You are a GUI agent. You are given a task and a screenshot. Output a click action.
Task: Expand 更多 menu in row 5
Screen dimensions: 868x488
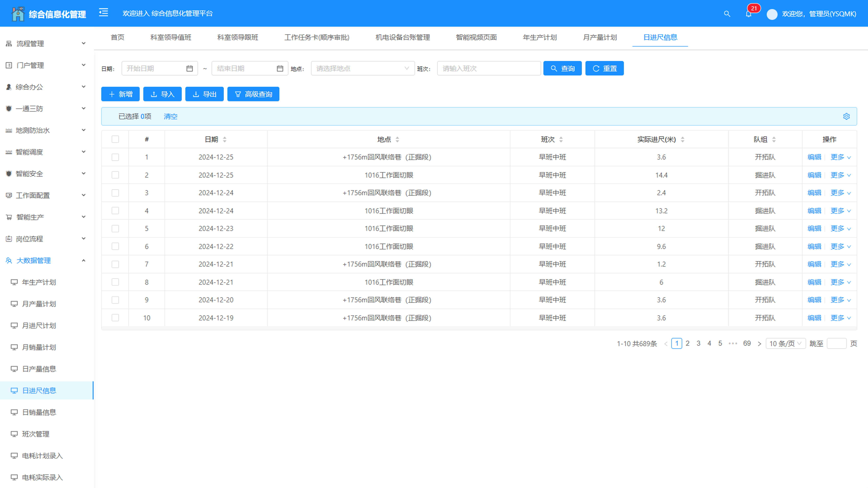tap(841, 229)
